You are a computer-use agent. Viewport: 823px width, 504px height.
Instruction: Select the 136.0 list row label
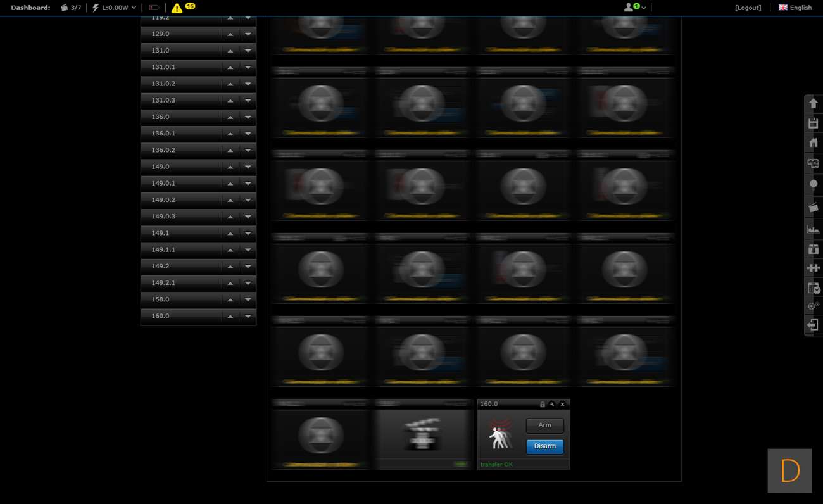[x=160, y=117]
